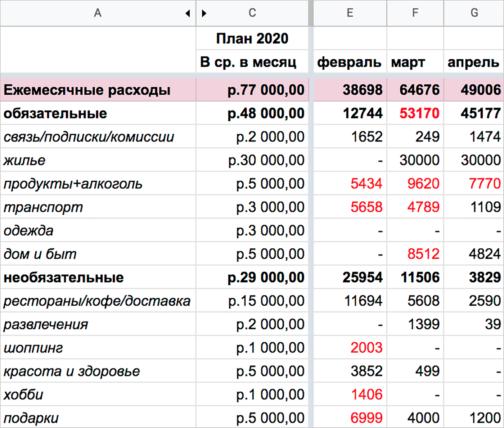Image resolution: width=504 pixels, height=428 pixels.
Task: Select column E header
Action: point(350,13)
